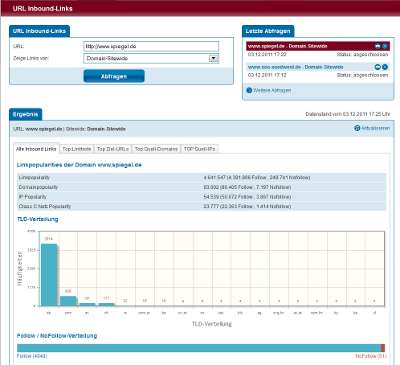Click the Letzte Abfragen panel header
Screen dimensions: 400x365
[268, 31]
